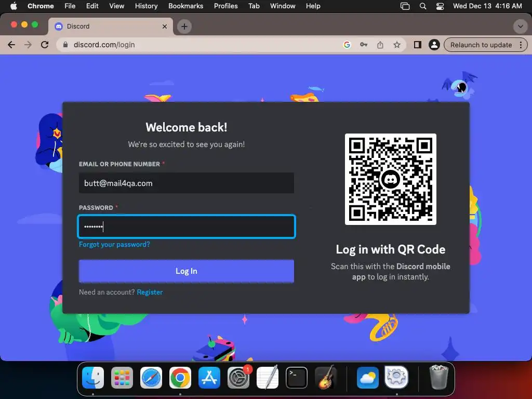
Task: Open the File menu
Action: point(70,6)
